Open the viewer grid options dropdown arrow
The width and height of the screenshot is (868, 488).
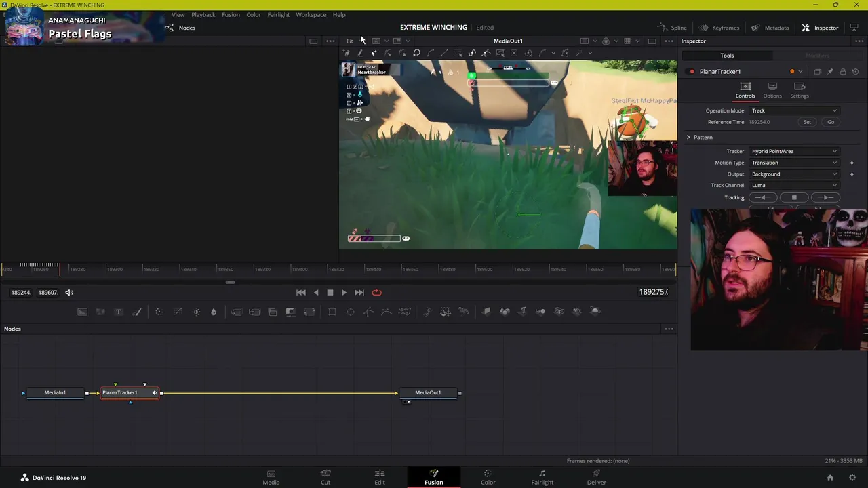pyautogui.click(x=637, y=41)
